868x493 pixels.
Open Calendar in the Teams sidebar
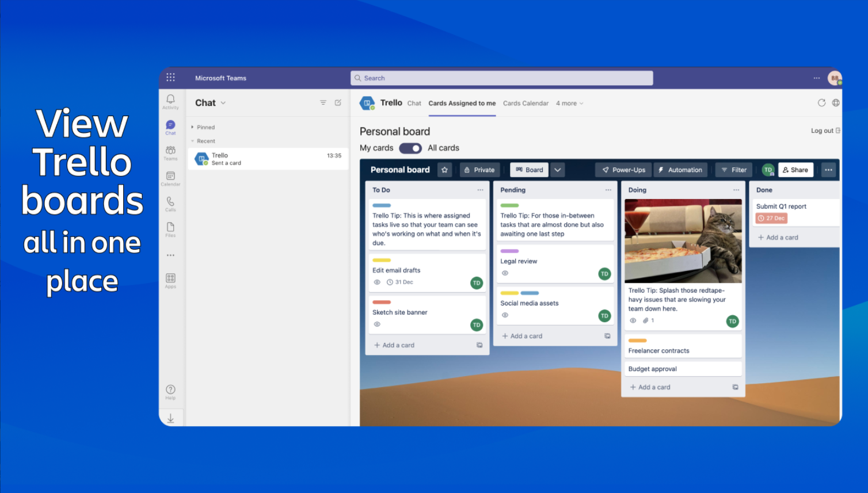tap(170, 179)
